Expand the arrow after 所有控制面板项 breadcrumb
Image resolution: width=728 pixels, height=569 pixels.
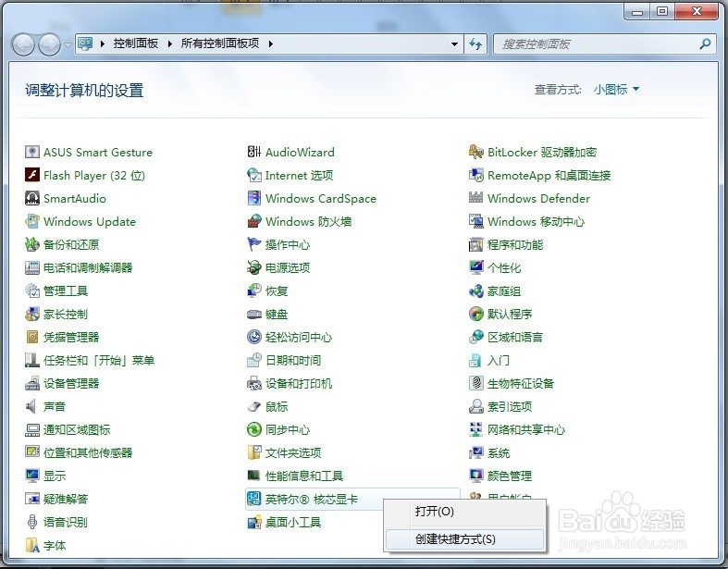[271, 43]
